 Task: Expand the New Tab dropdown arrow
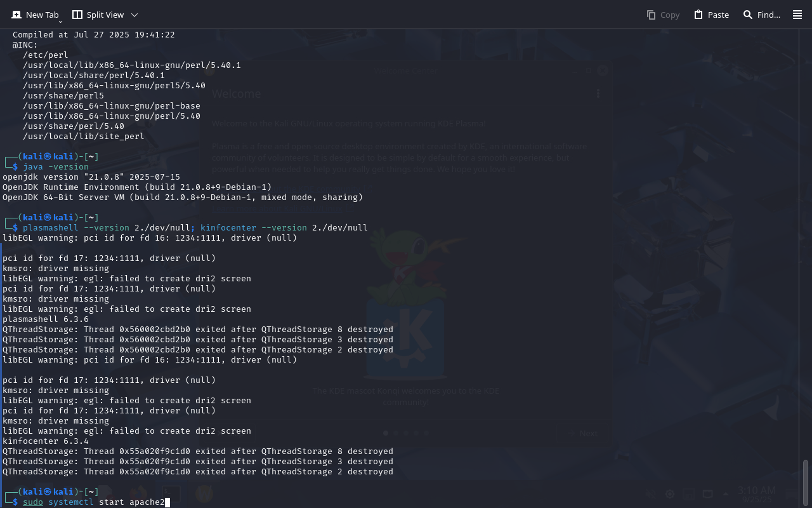tap(60, 21)
